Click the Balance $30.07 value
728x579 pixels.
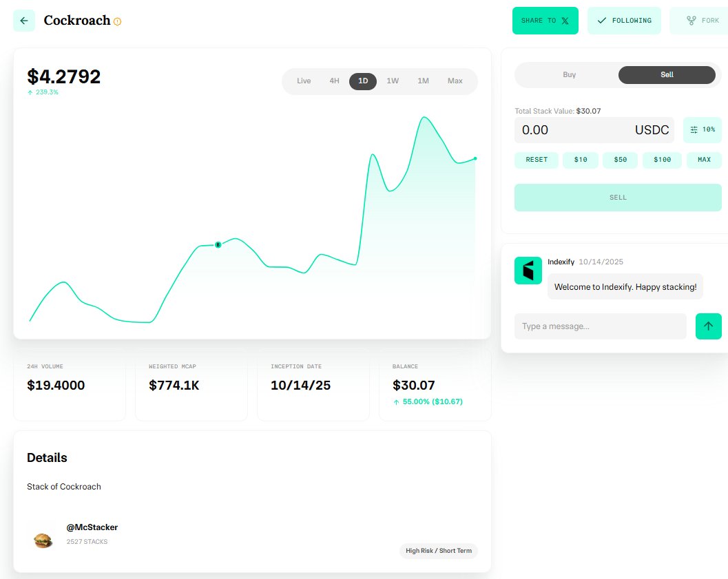coord(414,386)
